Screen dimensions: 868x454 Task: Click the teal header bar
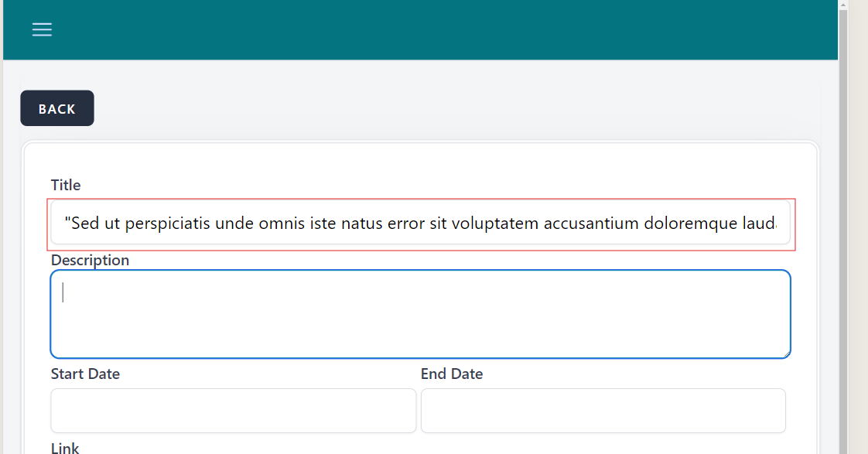[x=433, y=29]
